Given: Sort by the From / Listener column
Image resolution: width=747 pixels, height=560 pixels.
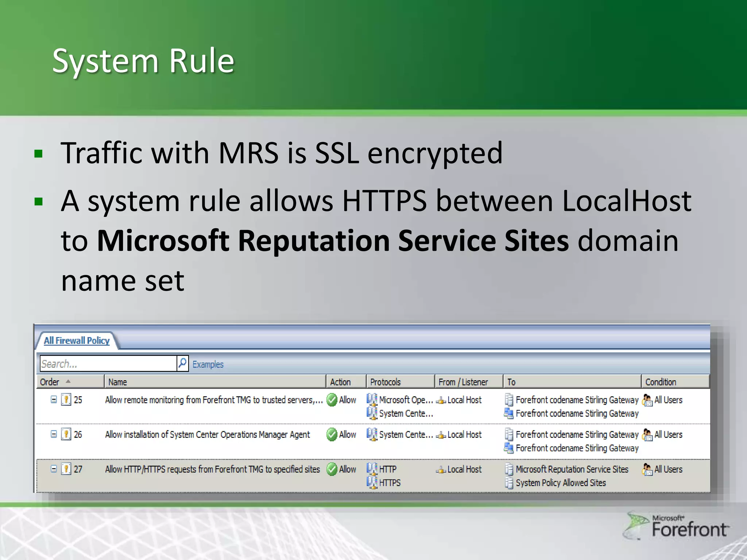Looking at the screenshot, I should point(469,382).
